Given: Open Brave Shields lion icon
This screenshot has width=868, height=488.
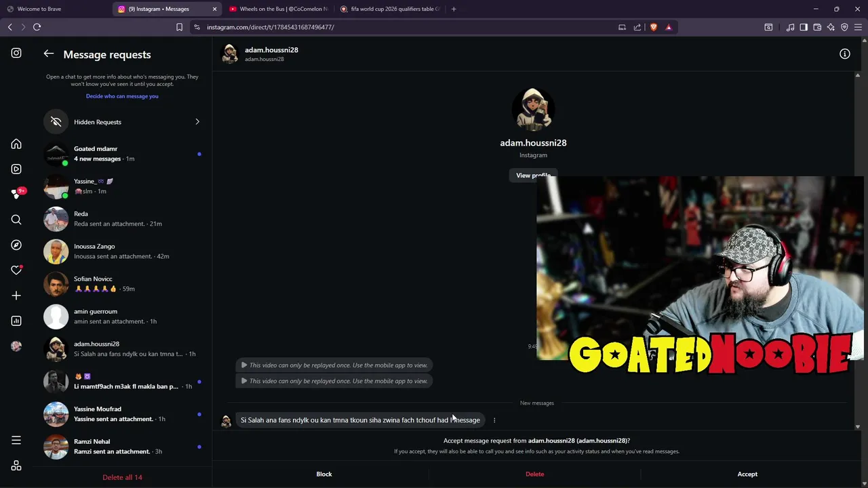Looking at the screenshot, I should coord(654,27).
